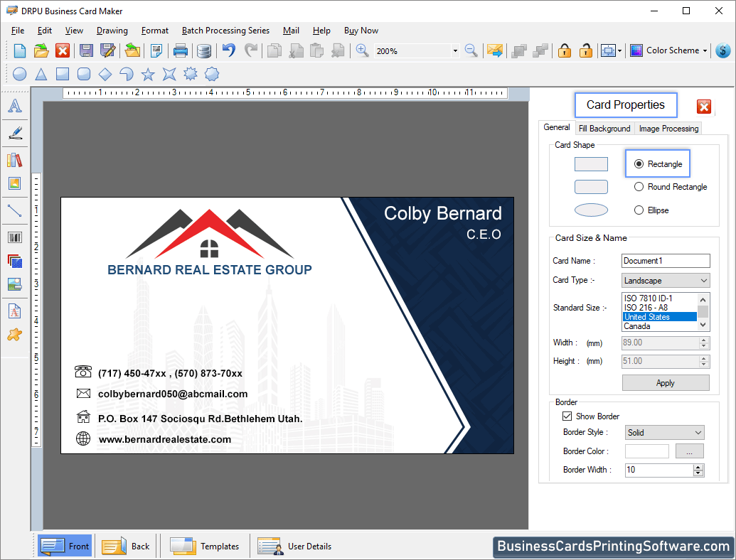This screenshot has height=560, width=736.
Task: Click the zoom in magnifier icon
Action: pos(362,50)
